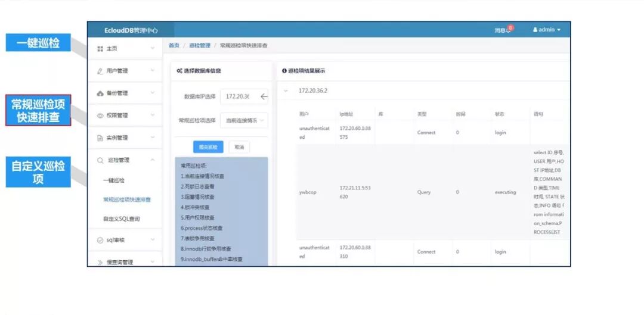Open the sql审核 menu item
Image resolution: width=644 pixels, height=315 pixels.
coord(125,241)
